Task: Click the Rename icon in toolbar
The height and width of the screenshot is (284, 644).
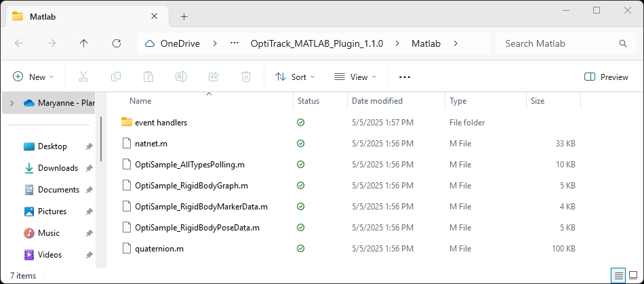Action: pos(181,77)
